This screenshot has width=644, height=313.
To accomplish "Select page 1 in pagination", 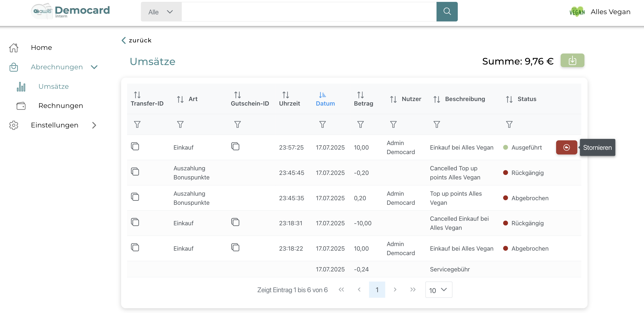I will 377,290.
